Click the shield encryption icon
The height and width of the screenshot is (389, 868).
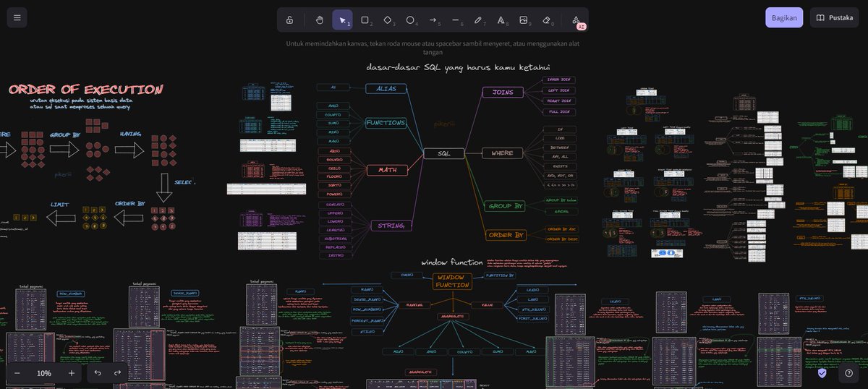(822, 373)
